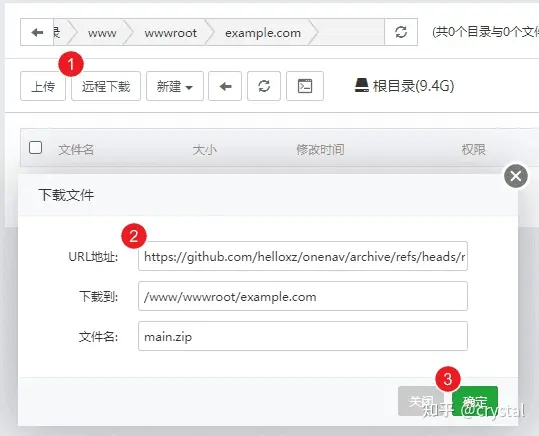The width and height of the screenshot is (539, 436).
Task: Expand the 新建 dropdown menu
Action: (x=175, y=86)
